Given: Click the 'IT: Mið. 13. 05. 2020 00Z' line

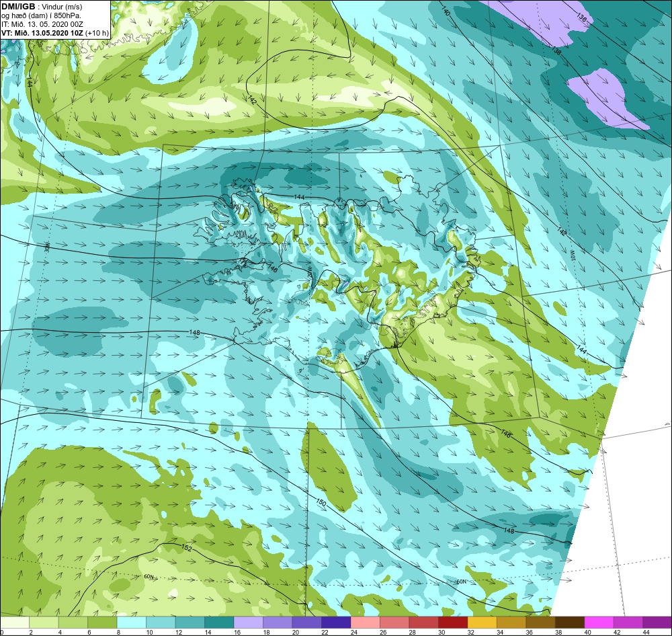Looking at the screenshot, I should coord(42,24).
